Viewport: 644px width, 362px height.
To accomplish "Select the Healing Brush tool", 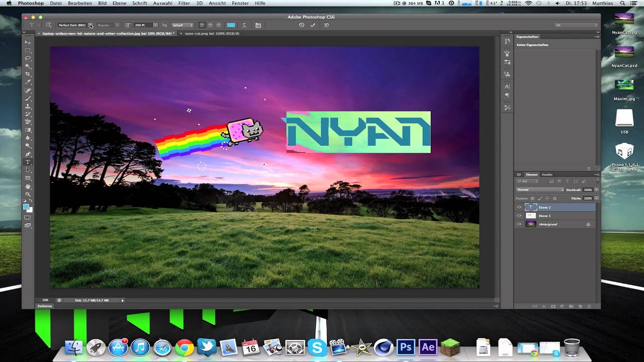I will 29,90.
